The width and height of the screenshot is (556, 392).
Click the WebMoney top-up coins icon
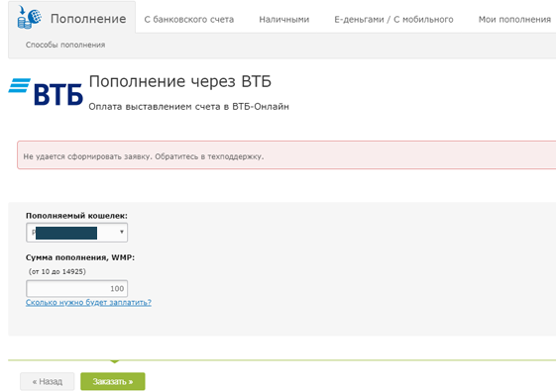coord(29,18)
